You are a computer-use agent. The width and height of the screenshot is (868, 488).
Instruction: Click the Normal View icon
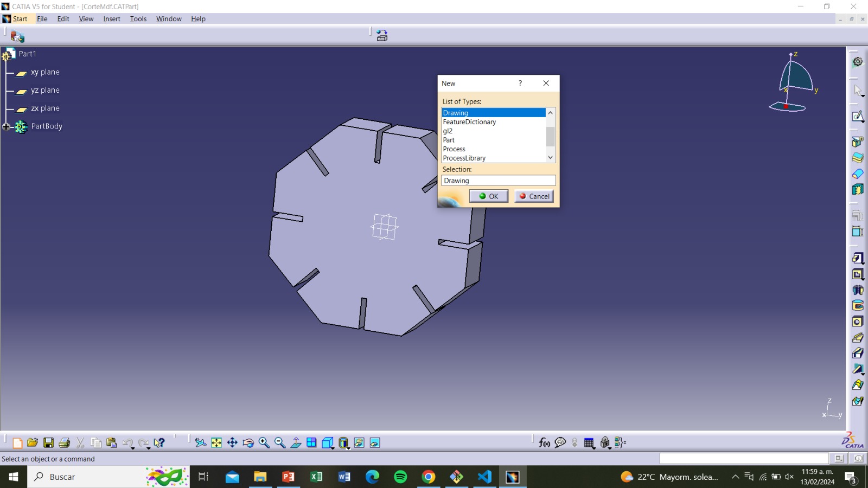tap(296, 443)
